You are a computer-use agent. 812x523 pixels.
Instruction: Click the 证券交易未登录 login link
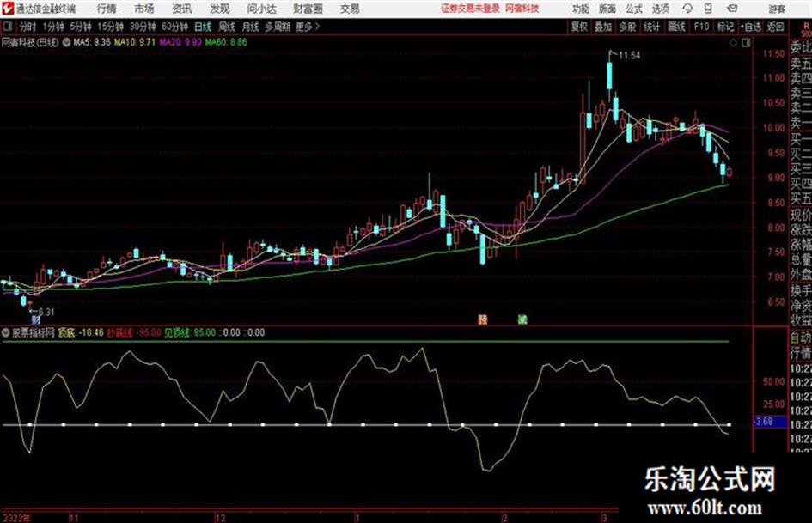tap(470, 9)
